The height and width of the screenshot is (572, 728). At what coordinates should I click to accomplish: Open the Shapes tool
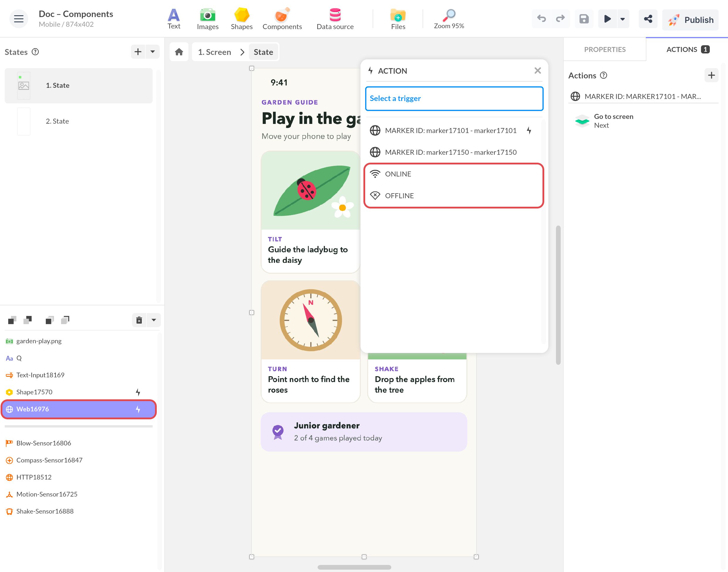coord(241,19)
